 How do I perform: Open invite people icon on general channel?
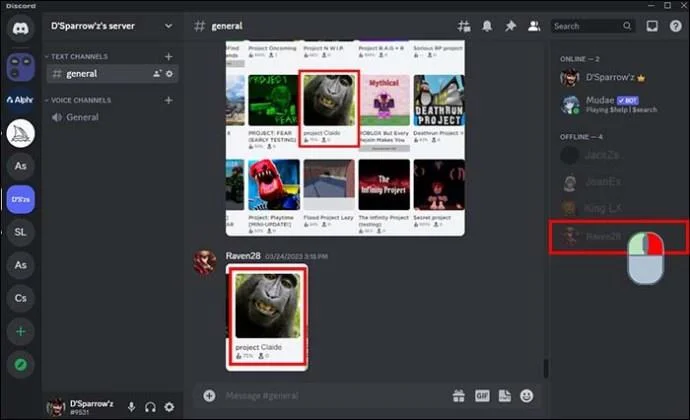coord(157,74)
